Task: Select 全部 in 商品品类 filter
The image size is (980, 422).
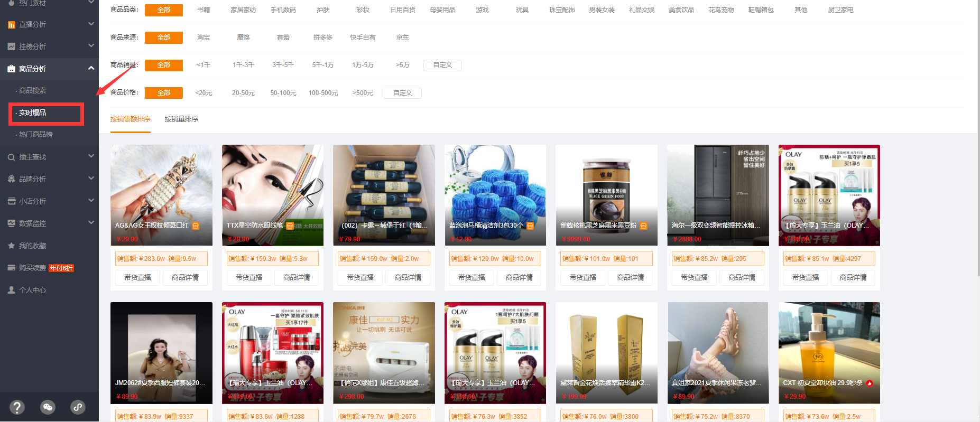Action: click(164, 10)
